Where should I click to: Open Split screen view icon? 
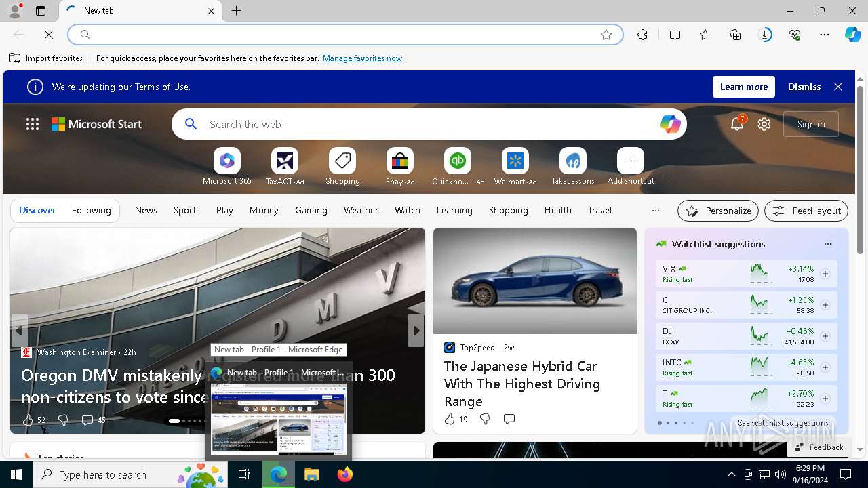pos(675,35)
